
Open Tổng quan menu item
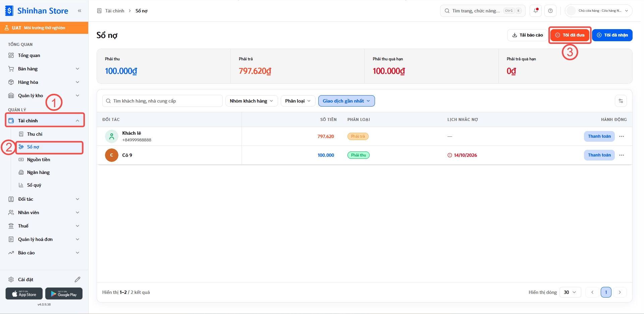[44, 55]
